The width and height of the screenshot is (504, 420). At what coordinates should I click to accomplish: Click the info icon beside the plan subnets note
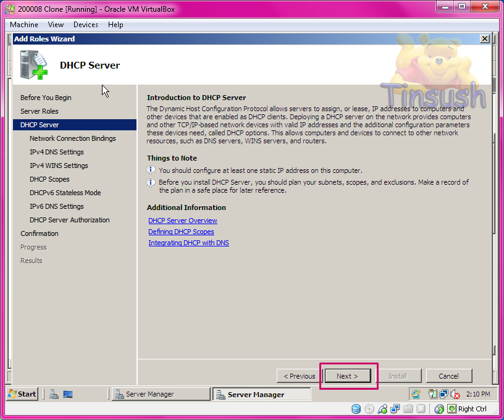click(151, 183)
